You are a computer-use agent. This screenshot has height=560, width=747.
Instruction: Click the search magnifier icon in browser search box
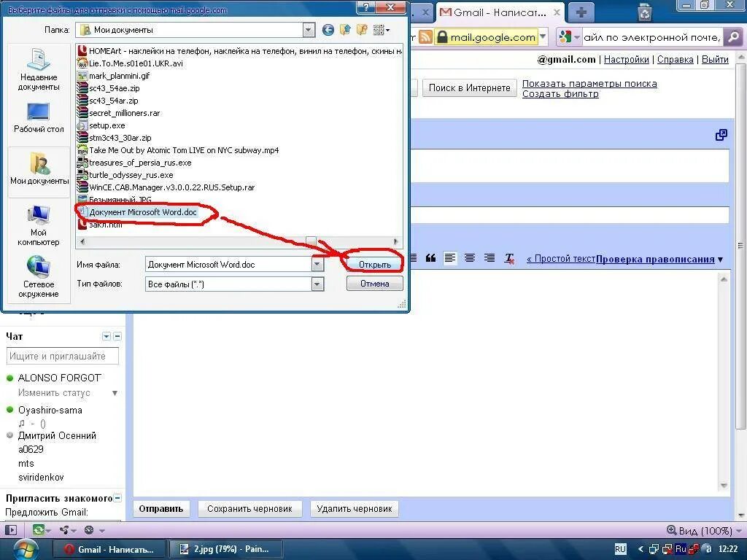[x=733, y=37]
